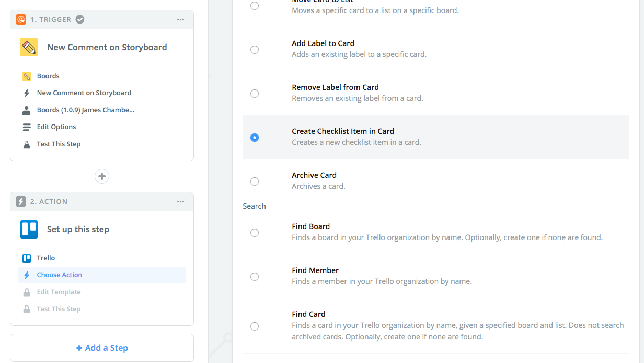Click the account person icon for Boords
The width and height of the screenshot is (644, 363).
27,110
